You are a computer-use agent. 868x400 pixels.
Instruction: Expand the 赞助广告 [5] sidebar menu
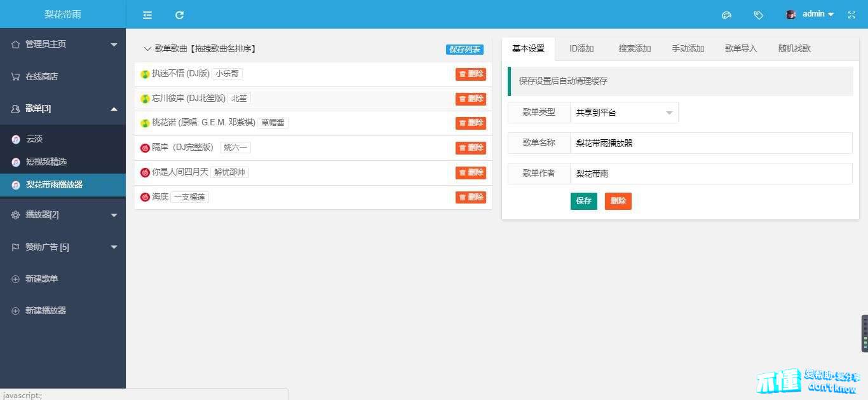62,247
